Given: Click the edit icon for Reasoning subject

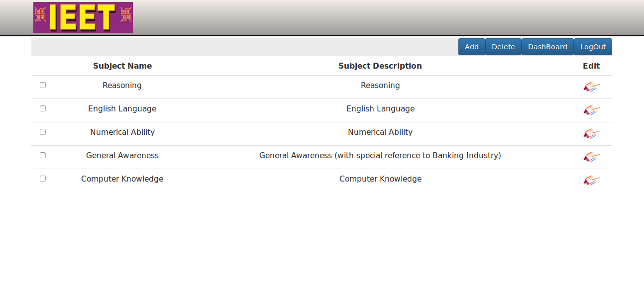Looking at the screenshot, I should [591, 87].
